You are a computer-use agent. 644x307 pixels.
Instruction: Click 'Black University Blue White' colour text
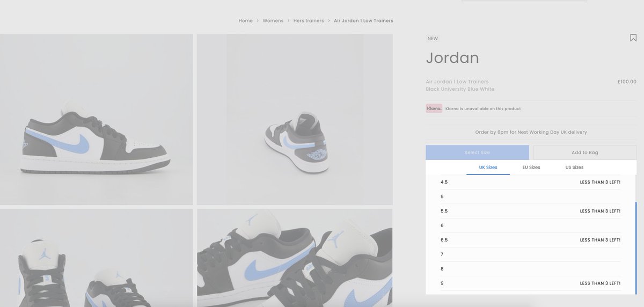tap(460, 89)
